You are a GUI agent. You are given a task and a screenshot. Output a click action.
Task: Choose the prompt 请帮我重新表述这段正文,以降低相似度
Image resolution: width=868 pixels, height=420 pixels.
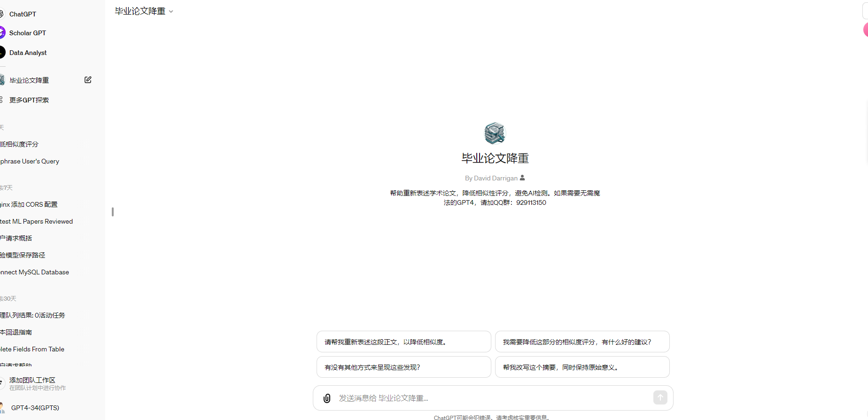click(x=404, y=342)
